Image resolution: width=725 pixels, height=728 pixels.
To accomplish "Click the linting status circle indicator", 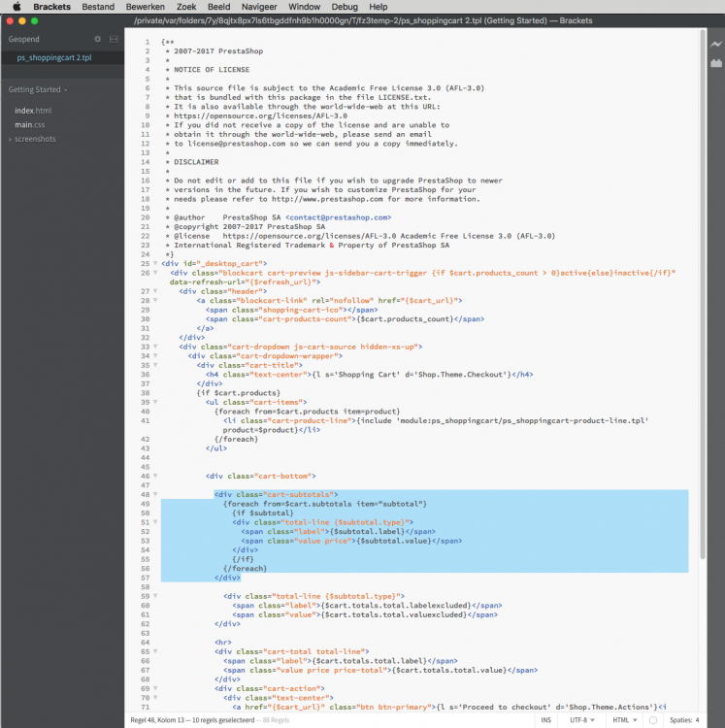I will (653, 720).
